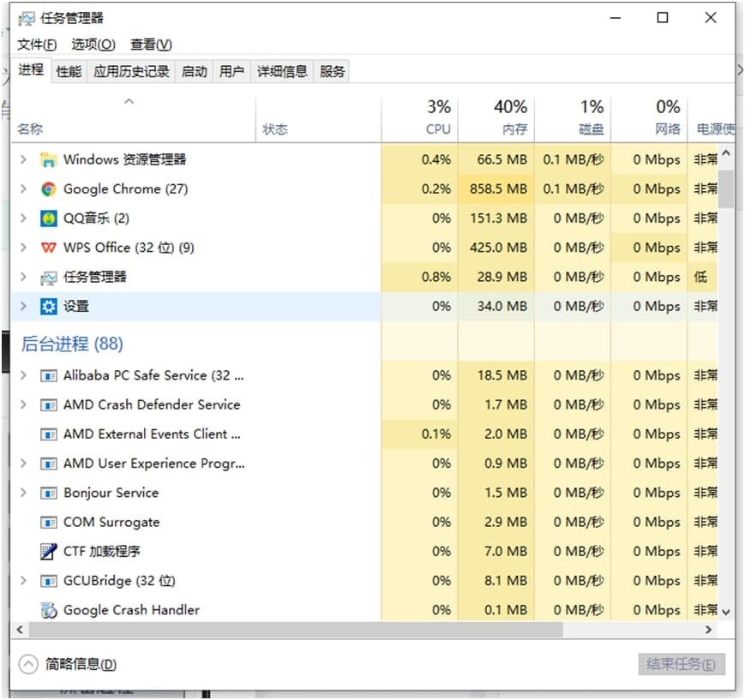Collapse to 简略信息 view
Viewport: 745px width, 700px height.
click(x=69, y=664)
